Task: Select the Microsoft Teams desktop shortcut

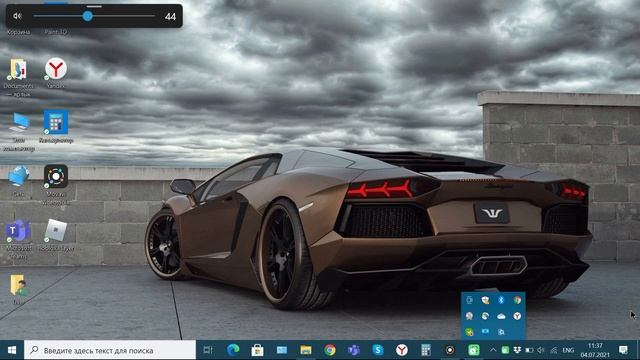Action: coord(18,239)
